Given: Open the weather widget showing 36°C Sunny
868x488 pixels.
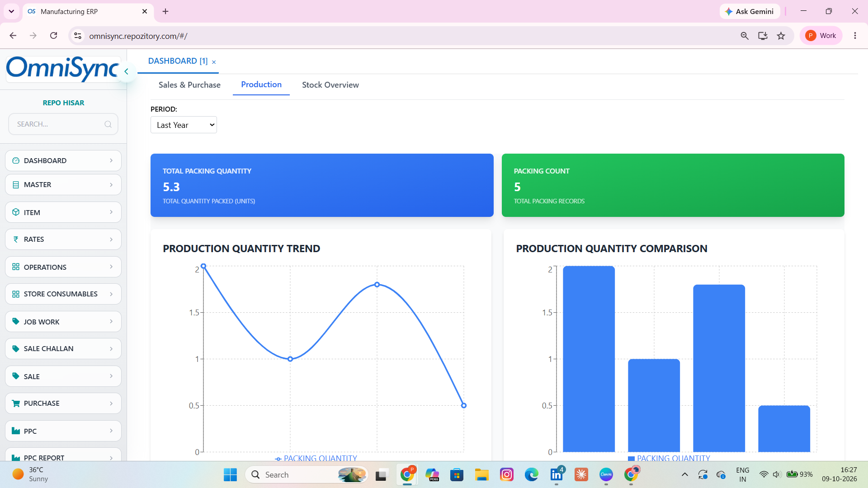Looking at the screenshot, I should [30, 475].
